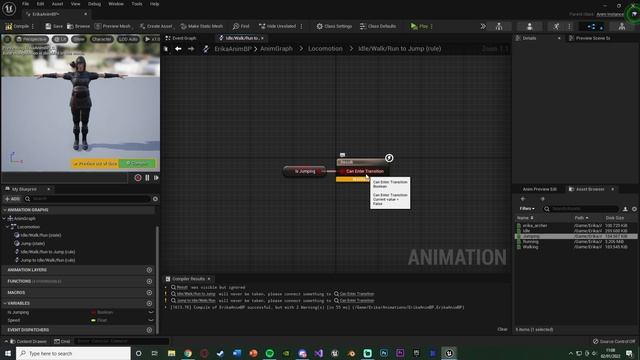Viewport: 640px width, 360px height.
Task: Open Hide Unrelated options menu
Action: [302, 26]
